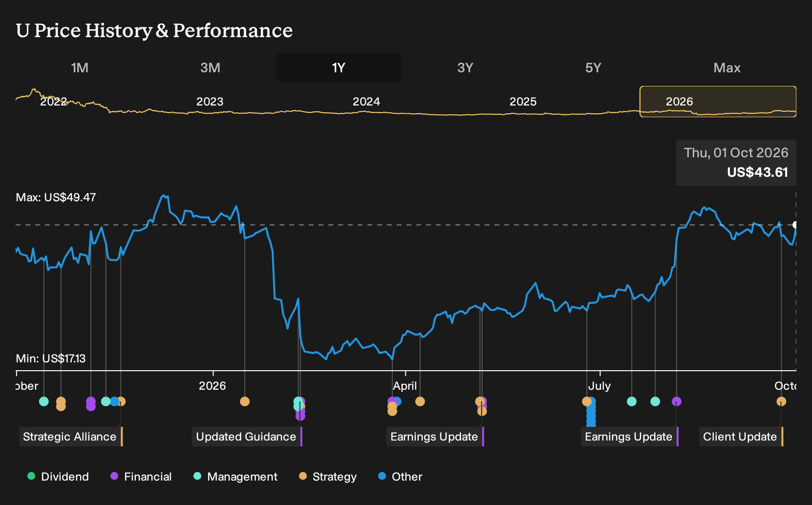Show the Max price history range
The width and height of the screenshot is (812, 505).
point(727,67)
